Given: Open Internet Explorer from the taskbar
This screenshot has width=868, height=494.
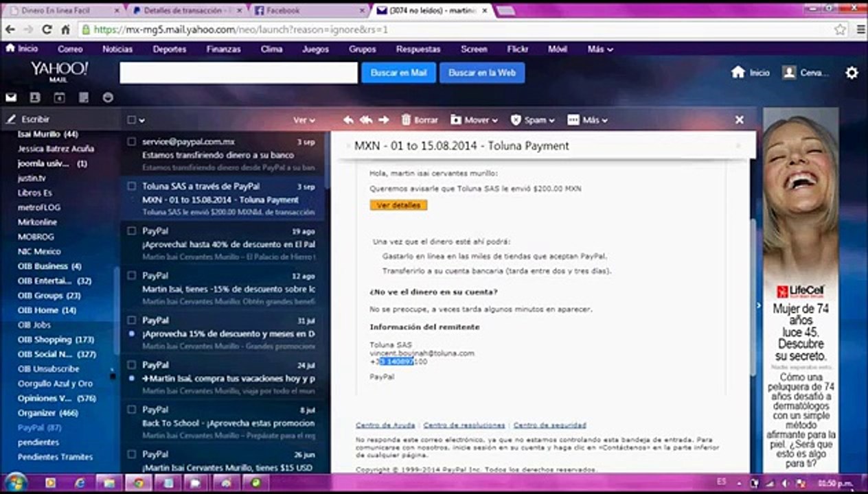Looking at the screenshot, I should point(80,483).
